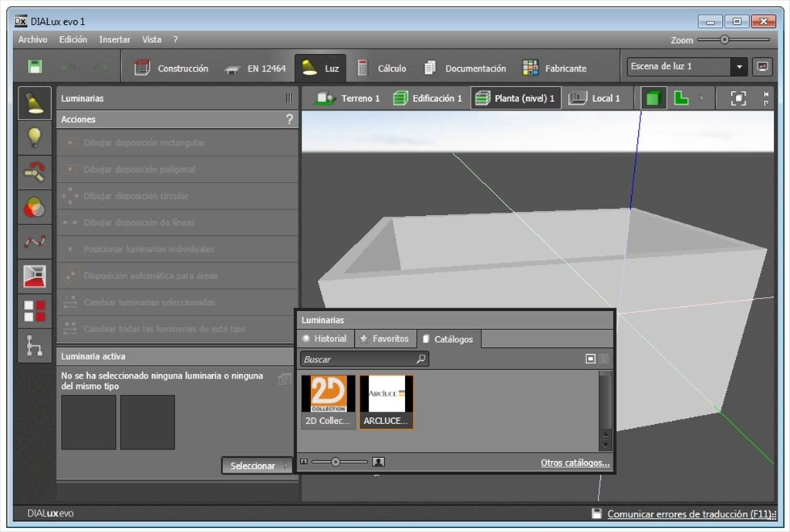This screenshot has height=532, width=790.
Task: Select the red curve emergency lighting tool
Action: (x=34, y=241)
